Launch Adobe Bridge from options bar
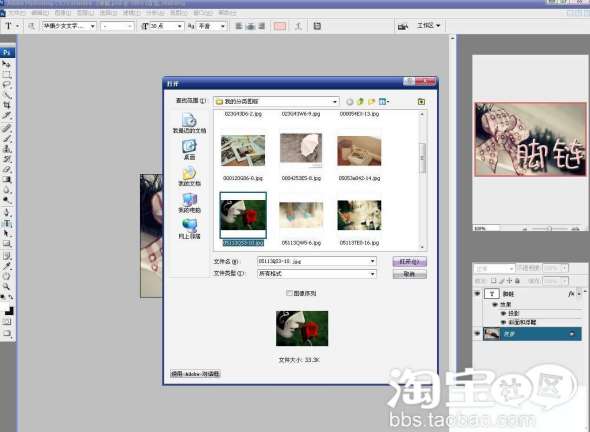Image resolution: width=590 pixels, height=432 pixels. (x=403, y=26)
